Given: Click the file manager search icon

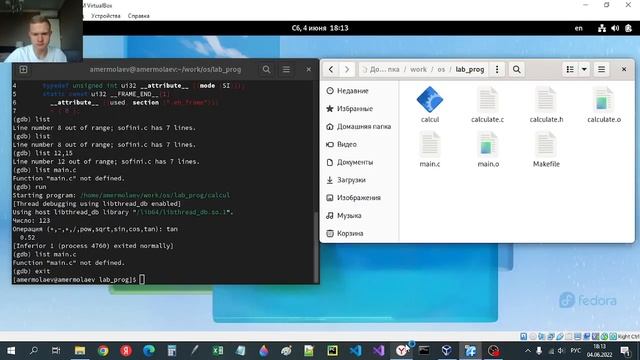Looking at the screenshot, I should 516,69.
